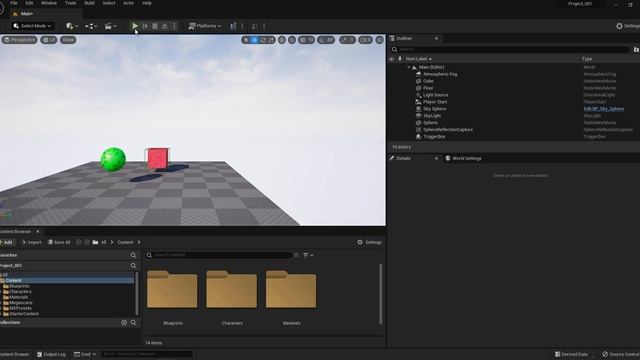
Task: Select the Outliner tab
Action: click(x=404, y=38)
